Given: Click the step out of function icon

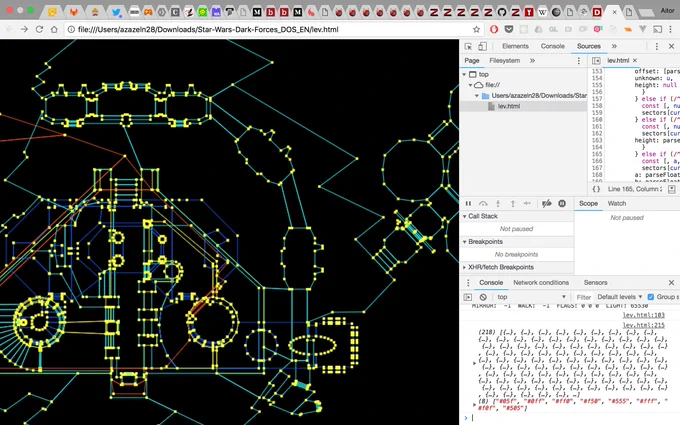Looking at the screenshot, I should (513, 203).
